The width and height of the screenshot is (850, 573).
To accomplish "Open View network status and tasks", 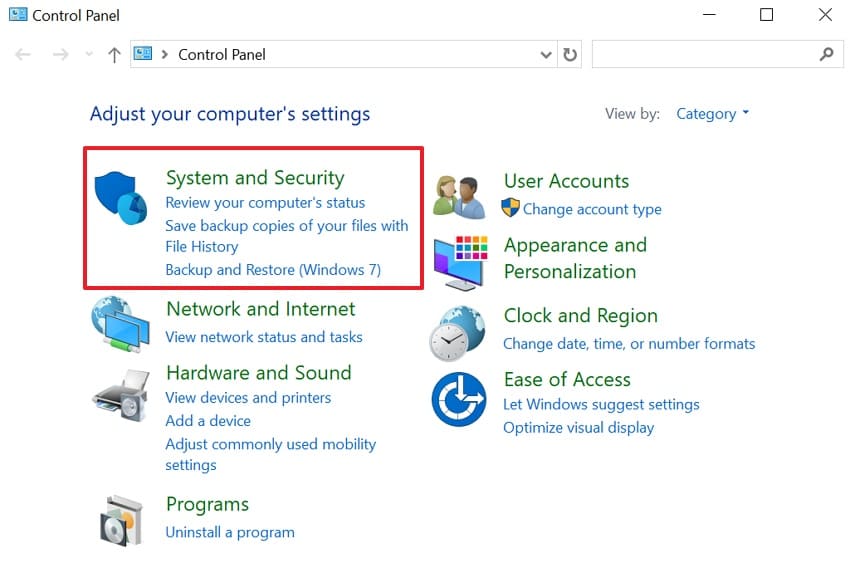I will pos(263,337).
